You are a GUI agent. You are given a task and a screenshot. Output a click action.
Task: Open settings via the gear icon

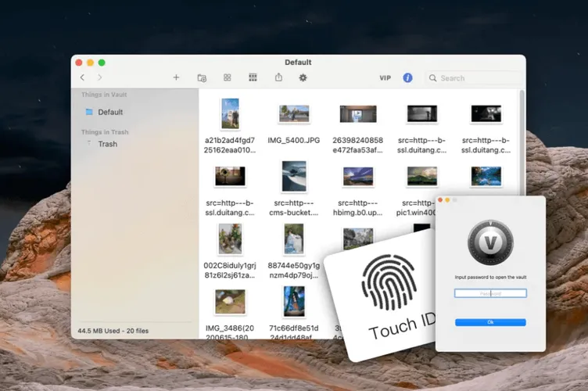point(303,77)
